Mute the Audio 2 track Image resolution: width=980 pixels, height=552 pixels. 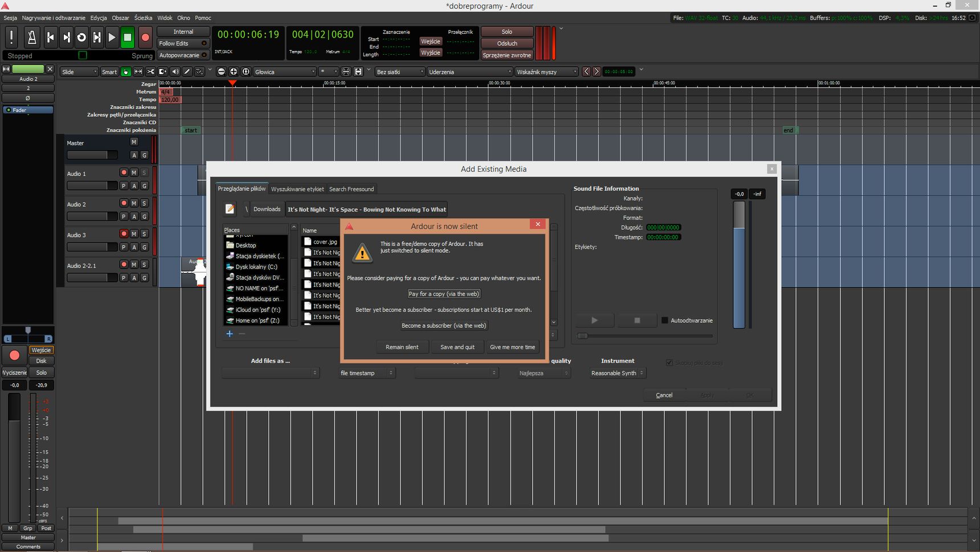click(134, 203)
